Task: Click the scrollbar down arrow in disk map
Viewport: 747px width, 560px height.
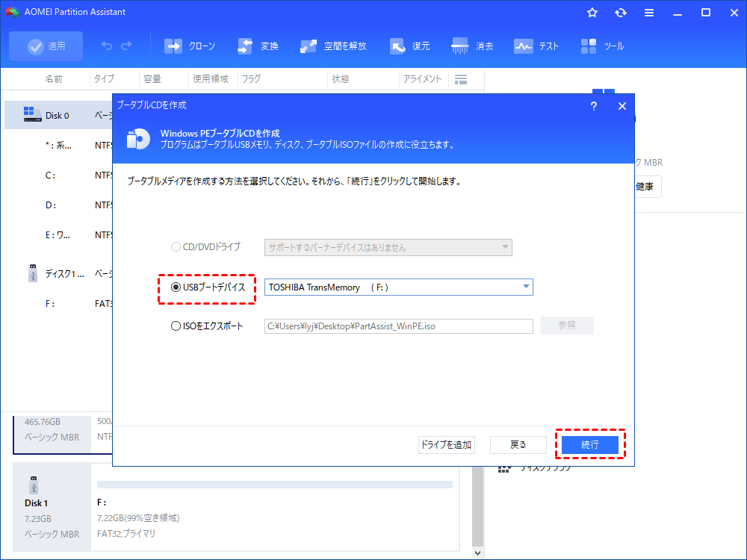Action: point(478,553)
